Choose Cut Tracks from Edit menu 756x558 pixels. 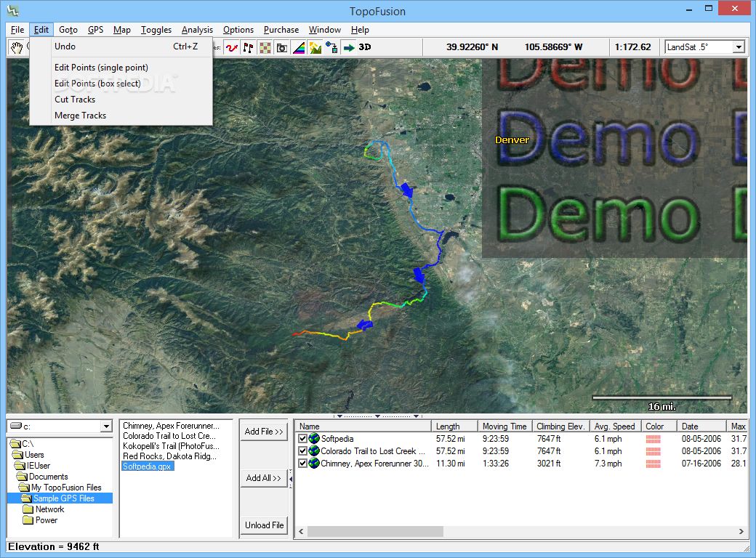tap(121, 100)
